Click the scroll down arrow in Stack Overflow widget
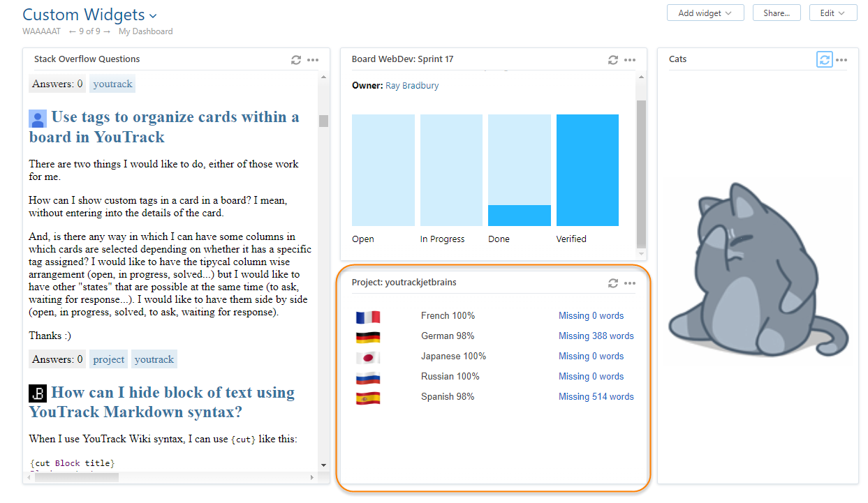Screen dimensions: 868x503 click(323, 465)
